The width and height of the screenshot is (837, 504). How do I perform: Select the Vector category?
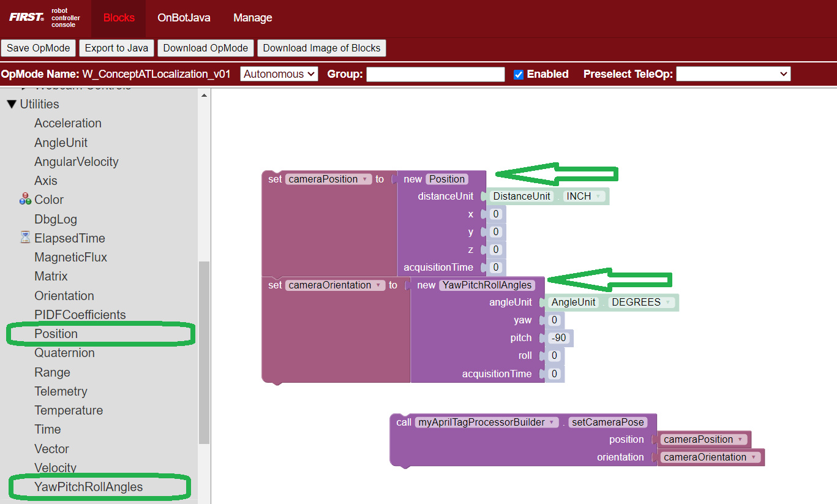pyautogui.click(x=51, y=449)
